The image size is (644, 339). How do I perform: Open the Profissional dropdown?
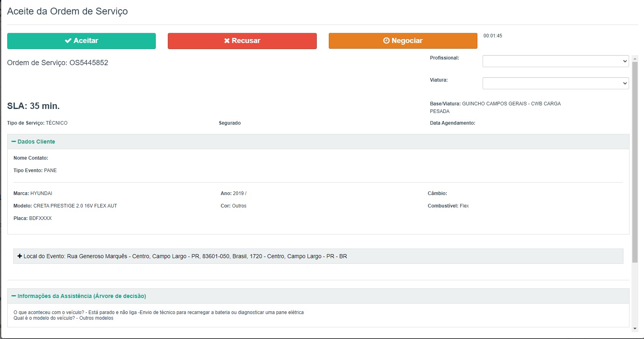(x=555, y=61)
